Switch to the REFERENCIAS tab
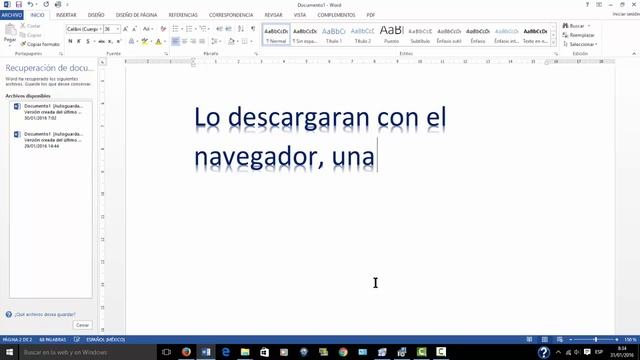The height and width of the screenshot is (360, 640). 183,15
